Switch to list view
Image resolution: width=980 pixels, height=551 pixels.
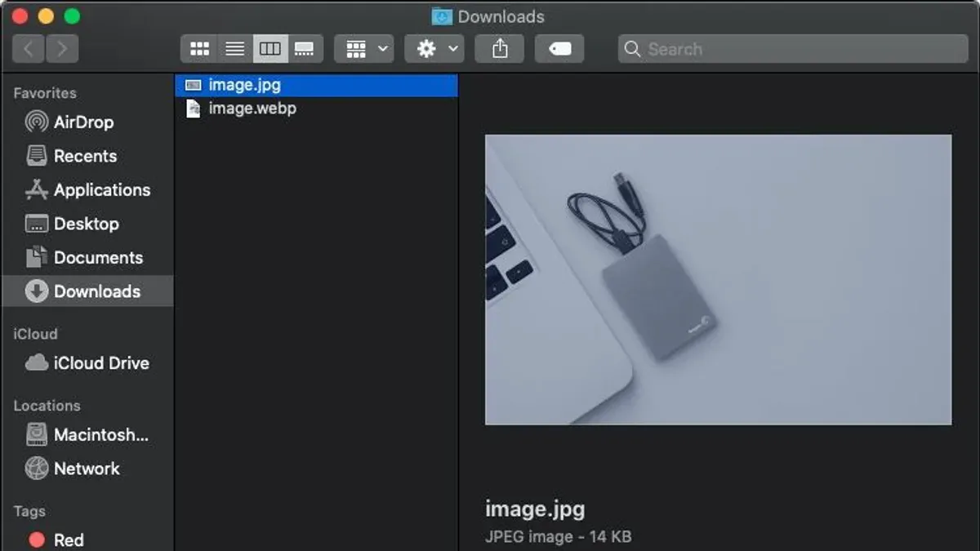tap(234, 49)
